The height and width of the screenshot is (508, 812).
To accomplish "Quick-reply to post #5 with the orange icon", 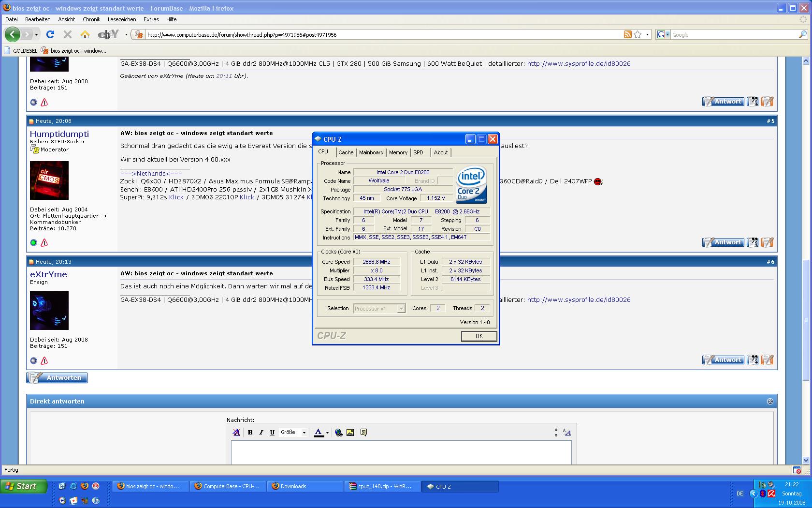I will click(768, 242).
